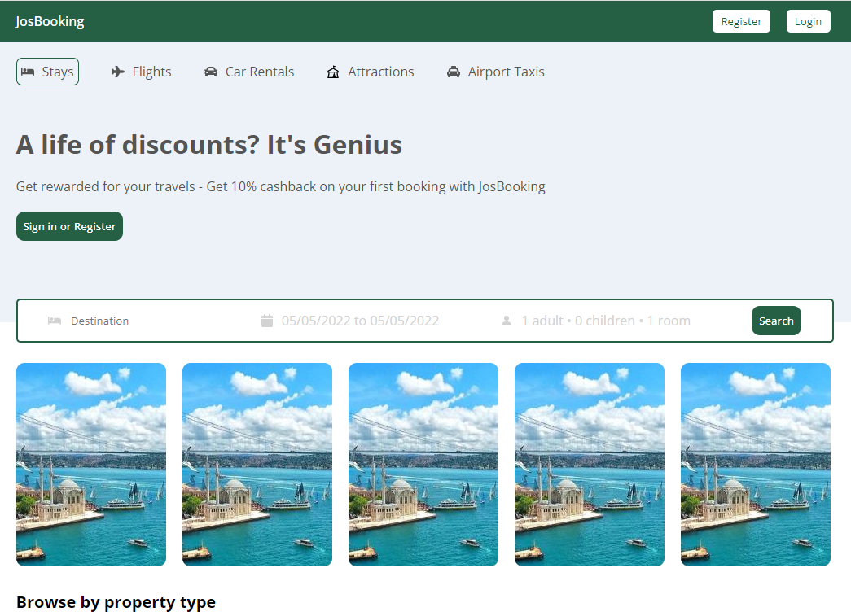Click the 10% cashback promo text
Viewport: 851px width, 616px height.
pos(281,186)
